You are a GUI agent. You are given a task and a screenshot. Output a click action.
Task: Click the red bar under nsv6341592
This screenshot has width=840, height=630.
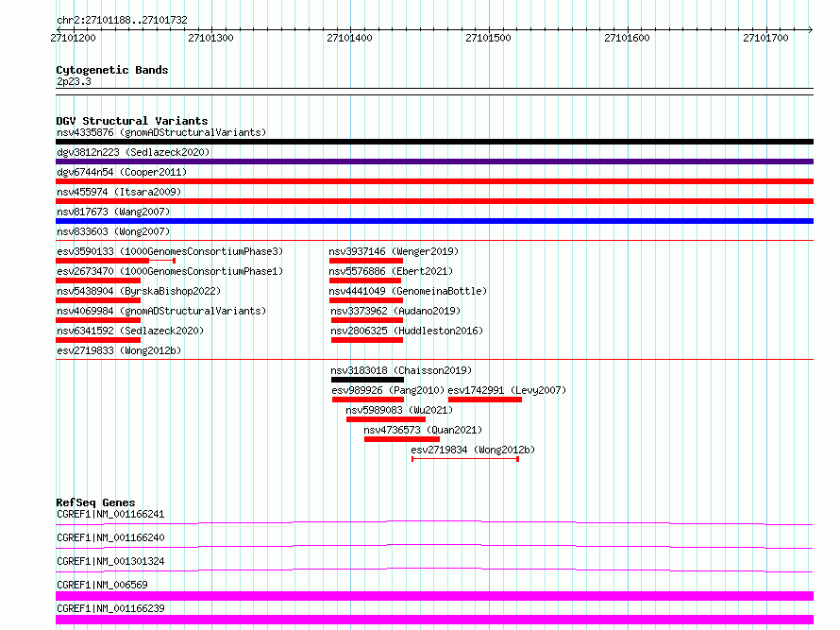98,340
